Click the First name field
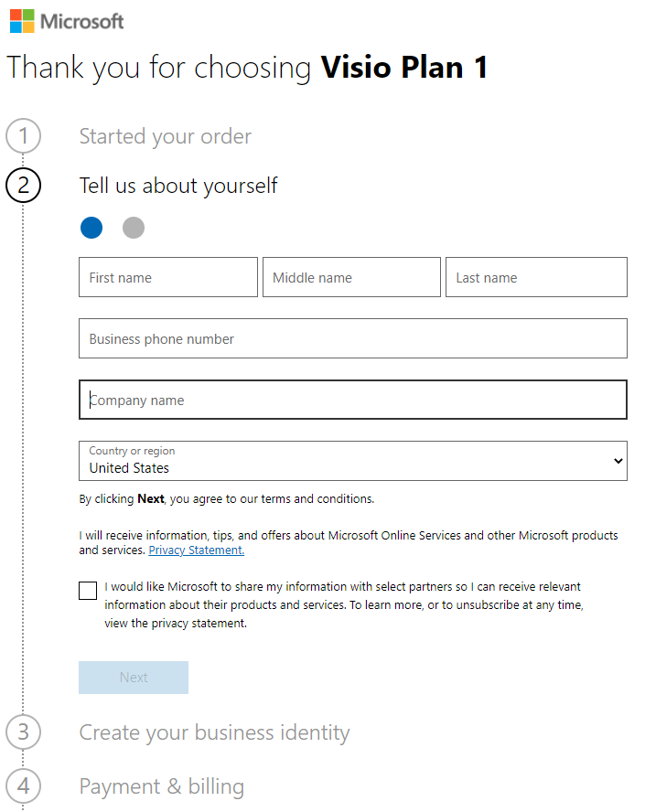Viewport: 645px width, 812px height. (x=167, y=277)
